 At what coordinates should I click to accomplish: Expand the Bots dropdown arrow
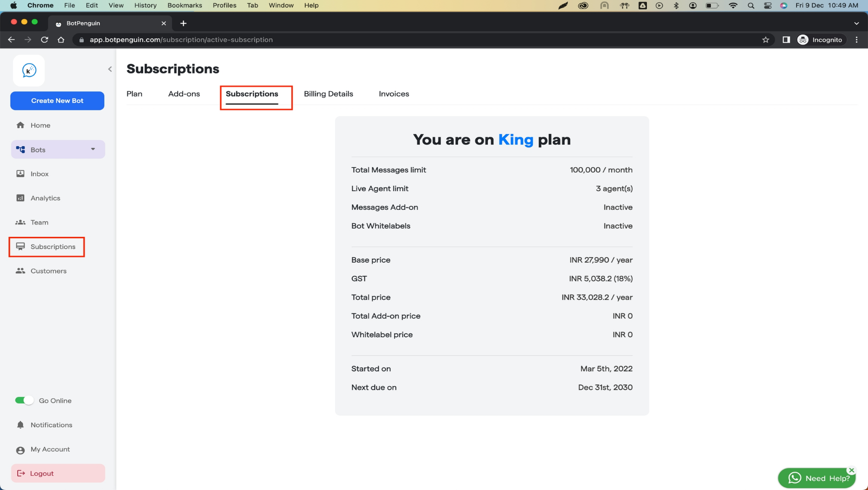point(93,149)
